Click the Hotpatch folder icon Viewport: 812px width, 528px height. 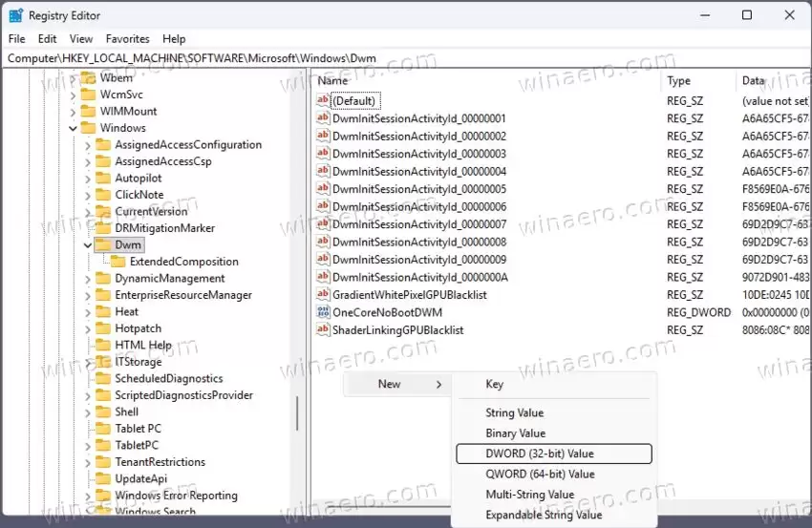click(103, 328)
